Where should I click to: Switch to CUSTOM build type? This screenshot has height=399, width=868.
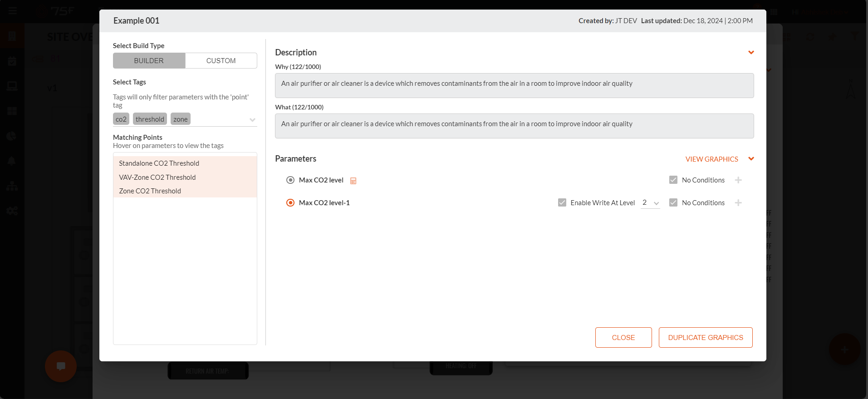click(221, 61)
